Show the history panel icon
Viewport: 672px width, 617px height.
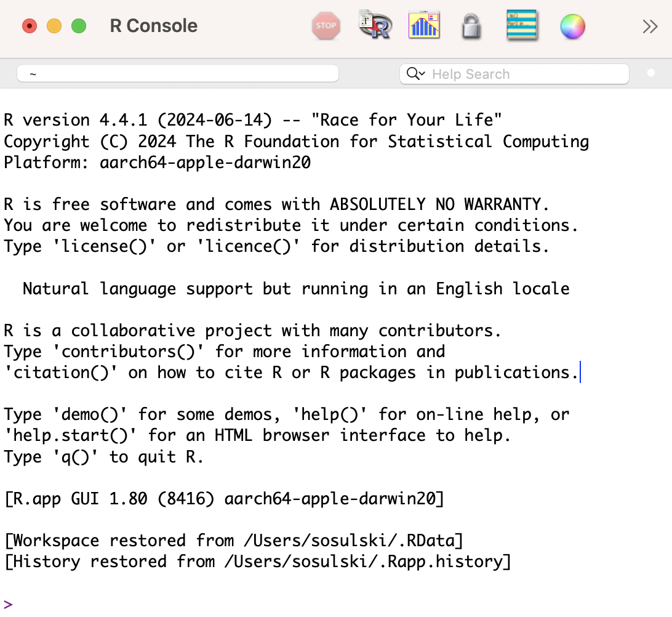coord(522,25)
